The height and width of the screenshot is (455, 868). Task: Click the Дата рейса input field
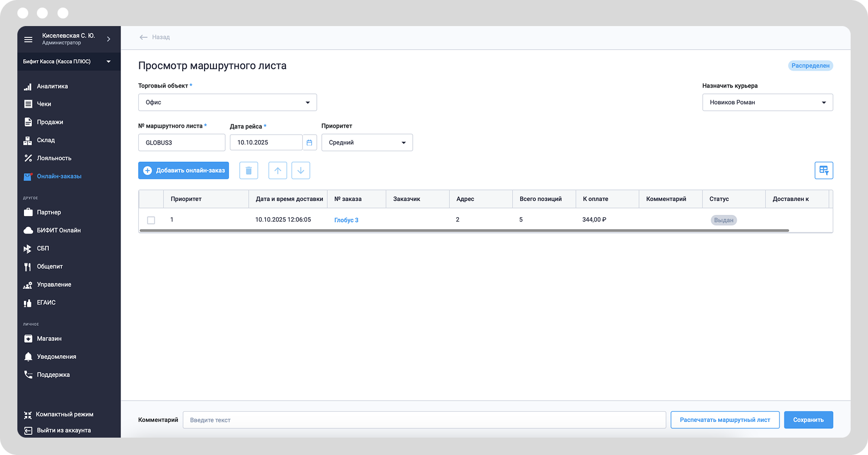click(x=266, y=143)
